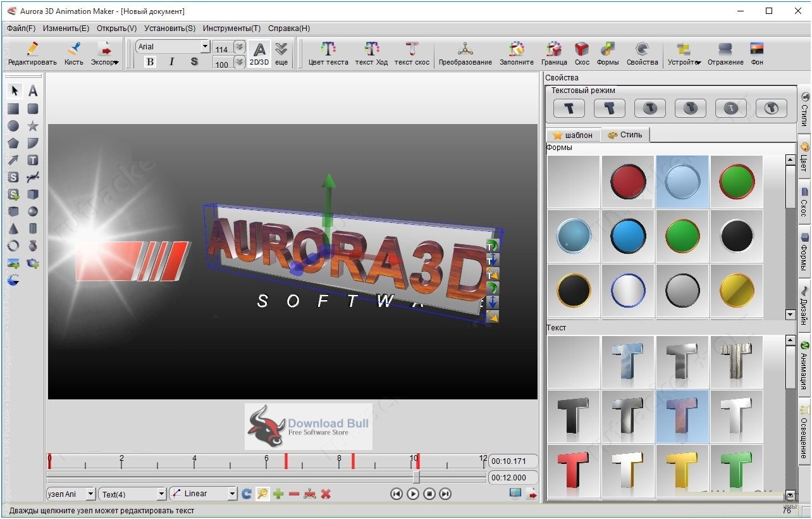Click the Цвет текста toolbar icon

pos(328,53)
